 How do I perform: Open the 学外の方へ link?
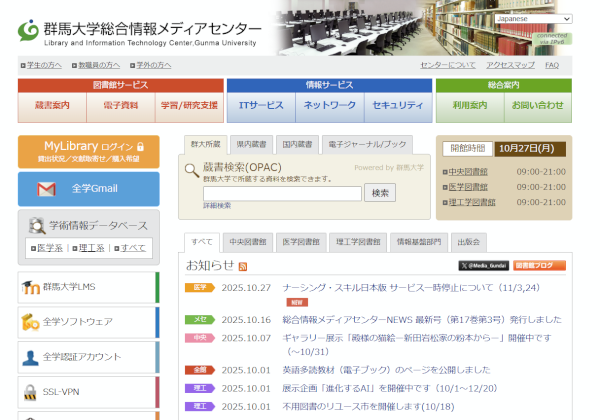[154, 65]
